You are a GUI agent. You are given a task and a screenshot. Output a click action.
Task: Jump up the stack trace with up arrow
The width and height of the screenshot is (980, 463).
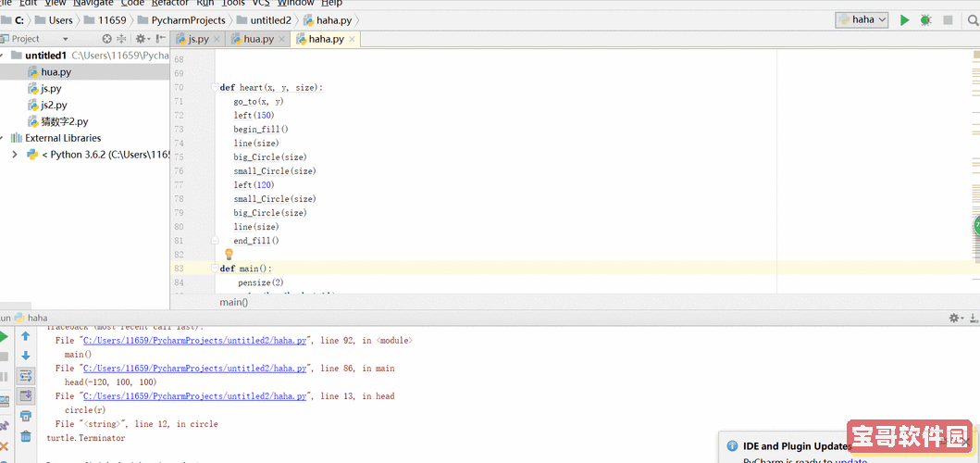click(26, 336)
